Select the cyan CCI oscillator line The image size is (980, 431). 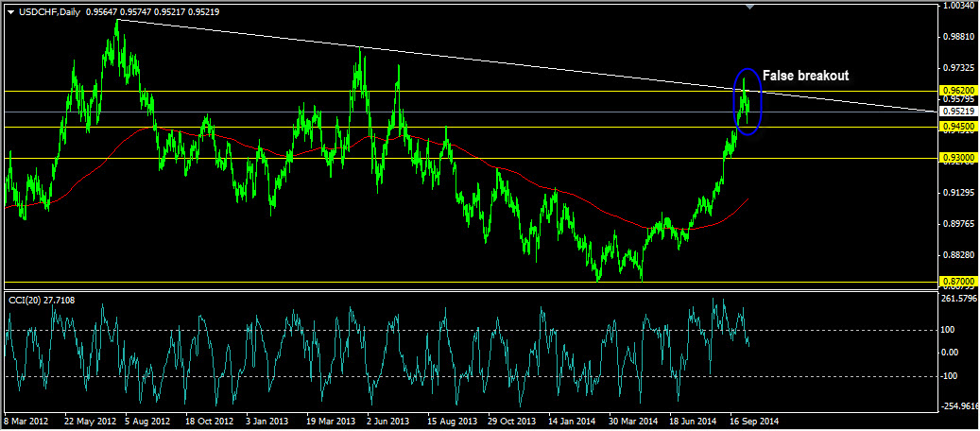375,351
